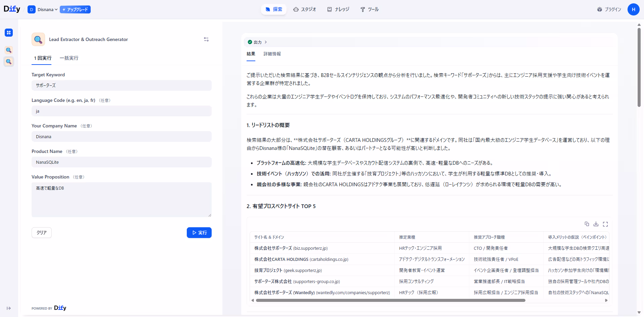Focus the Product Name input field

click(x=122, y=162)
